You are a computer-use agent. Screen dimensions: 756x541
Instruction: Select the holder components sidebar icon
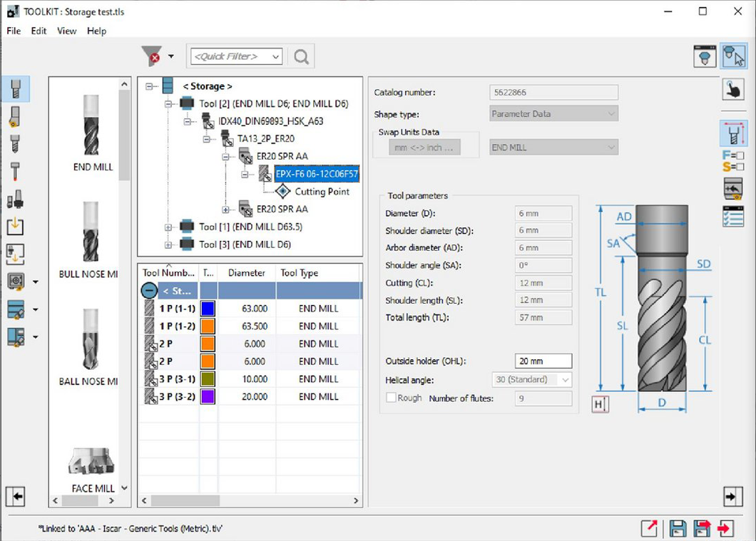click(x=15, y=199)
